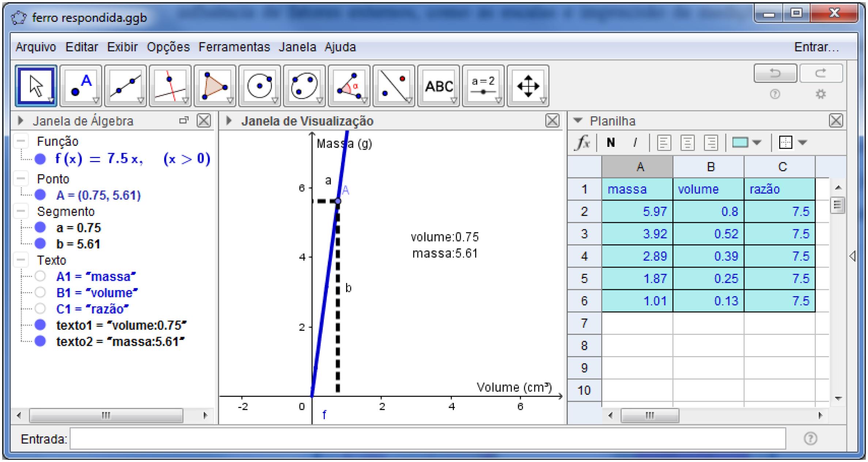Image resolution: width=868 pixels, height=462 pixels.
Task: Select the Circle with Center tool
Action: pos(259,86)
